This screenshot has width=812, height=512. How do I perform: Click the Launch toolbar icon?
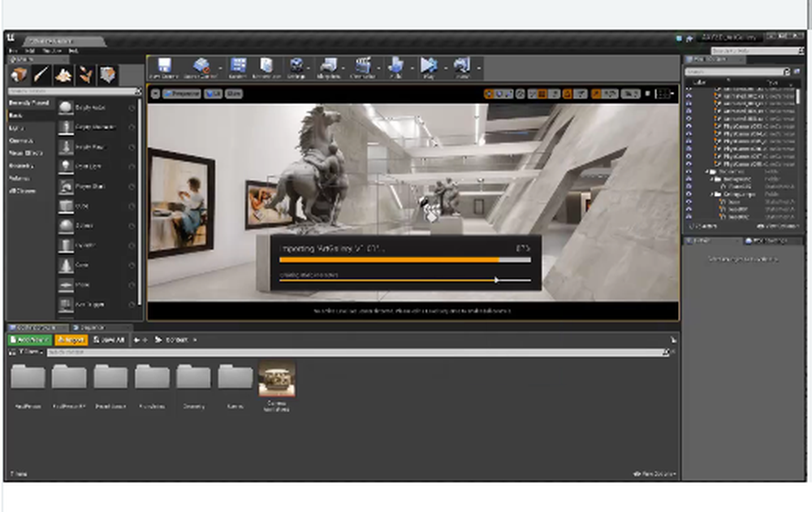click(461, 66)
